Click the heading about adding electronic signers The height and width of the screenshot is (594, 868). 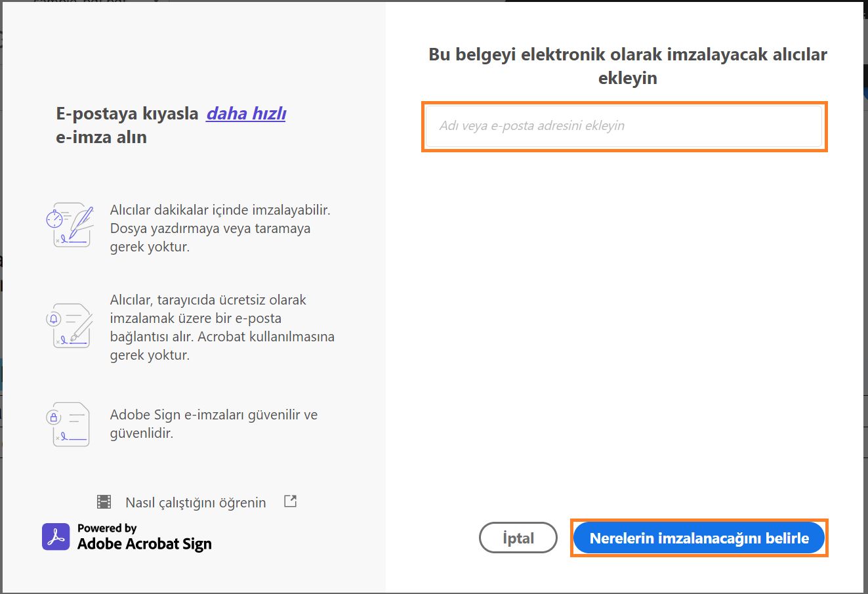tap(627, 68)
